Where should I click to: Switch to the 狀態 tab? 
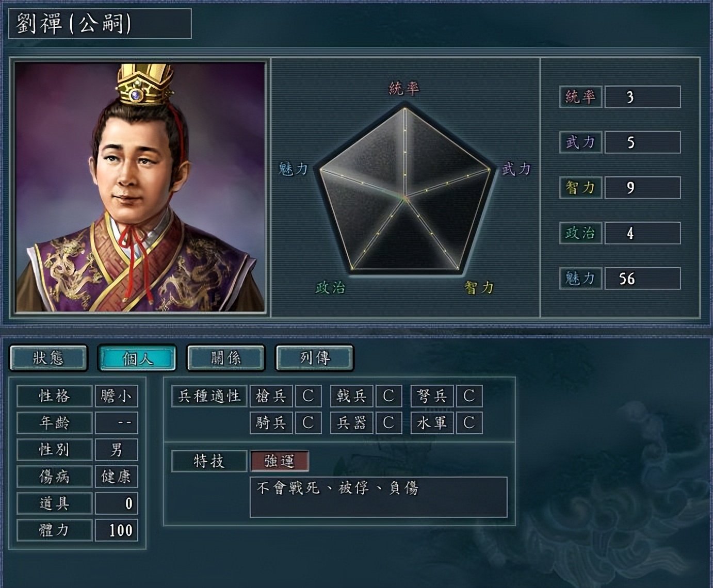[48, 358]
